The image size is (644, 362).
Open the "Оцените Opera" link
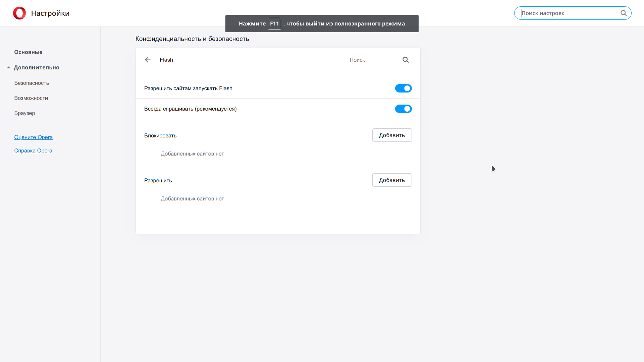click(33, 137)
